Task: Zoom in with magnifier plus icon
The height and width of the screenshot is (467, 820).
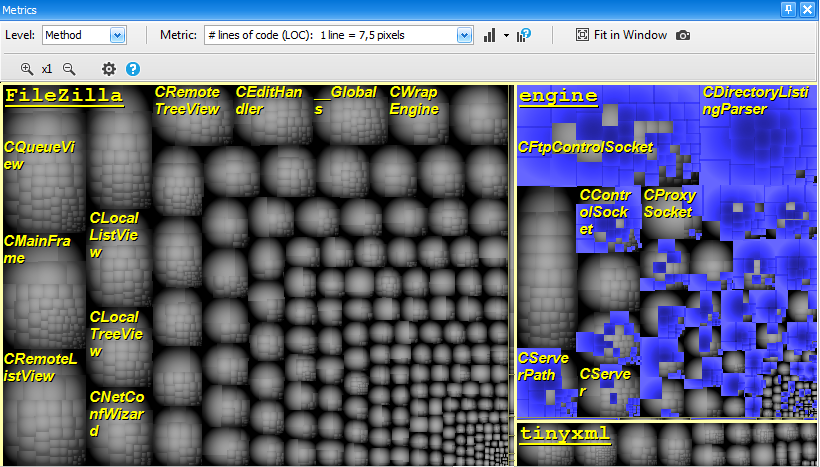Action: tap(27, 69)
